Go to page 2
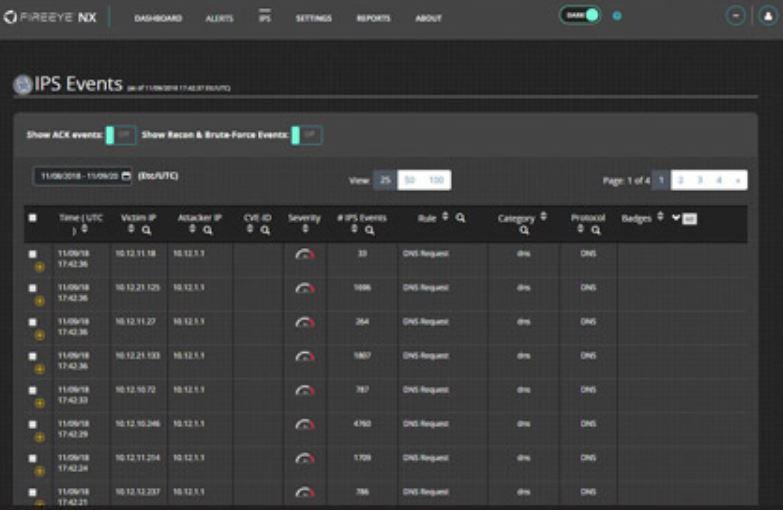The width and height of the screenshot is (783, 510). (681, 180)
